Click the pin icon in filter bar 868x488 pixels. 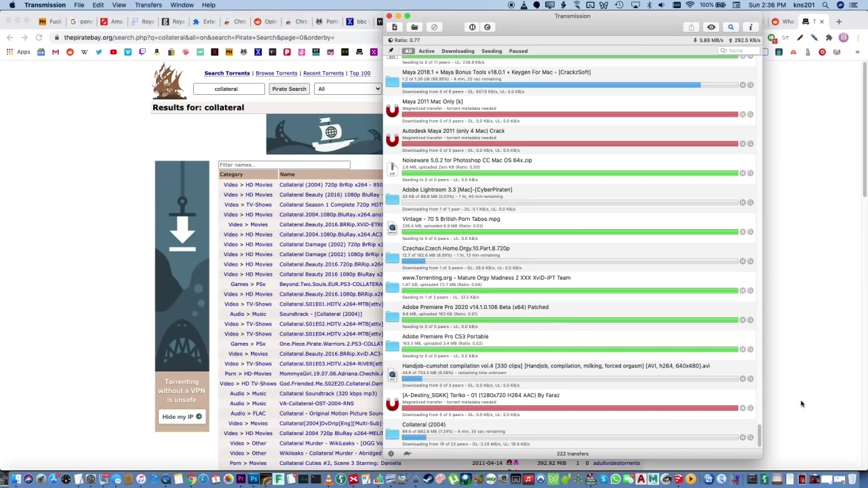[391, 51]
